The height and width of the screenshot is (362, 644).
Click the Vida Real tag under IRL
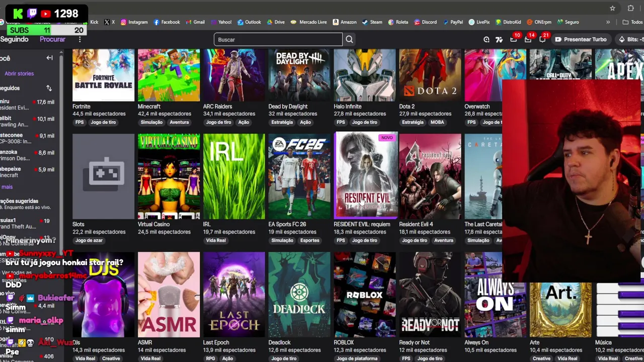(215, 240)
